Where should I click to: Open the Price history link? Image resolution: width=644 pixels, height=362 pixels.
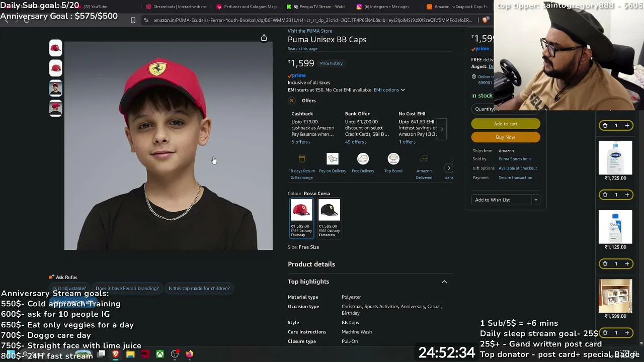(x=331, y=63)
